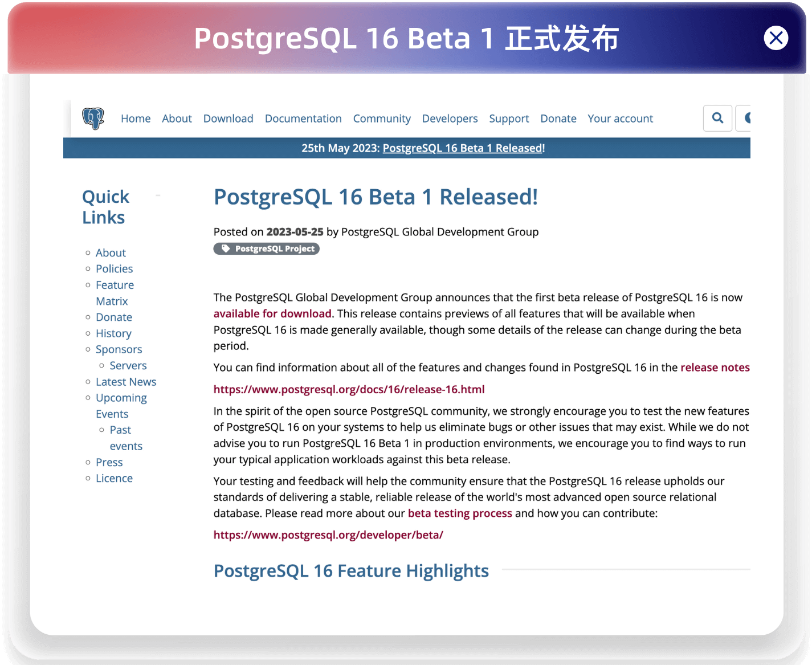Image resolution: width=812 pixels, height=665 pixels.
Task: Close the PostgreSQL 16 Beta 1 announcement popup
Action: point(776,38)
